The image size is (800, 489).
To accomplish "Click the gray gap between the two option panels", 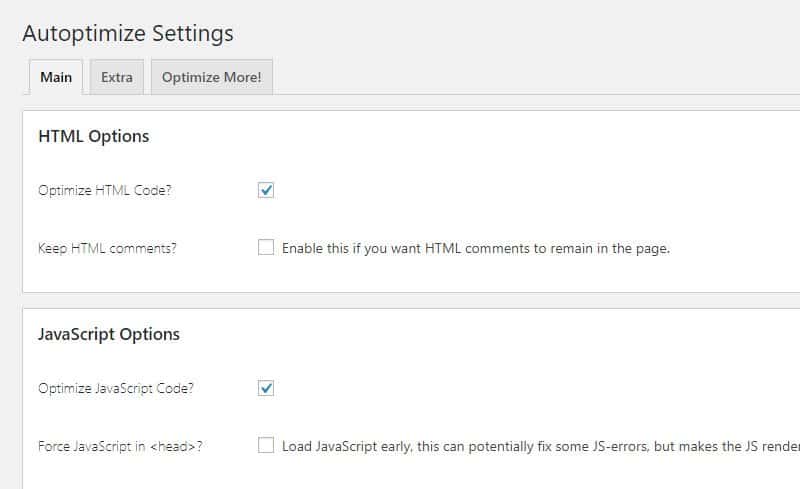I will tap(400, 300).
